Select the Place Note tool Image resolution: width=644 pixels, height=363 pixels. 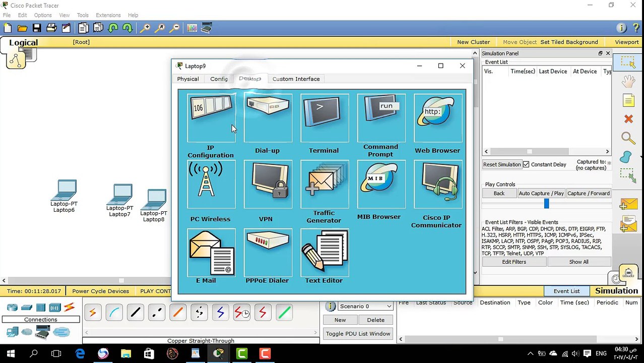coord(628,100)
